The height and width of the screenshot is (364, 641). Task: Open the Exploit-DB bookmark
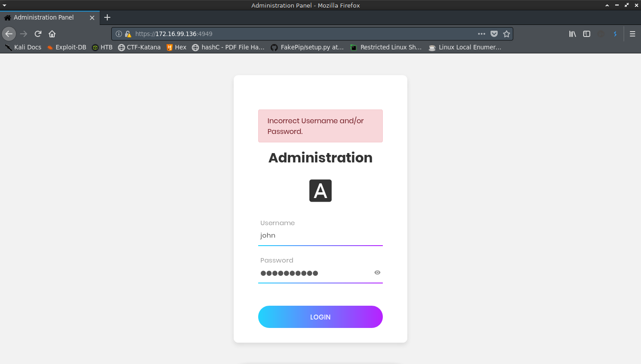click(x=66, y=47)
